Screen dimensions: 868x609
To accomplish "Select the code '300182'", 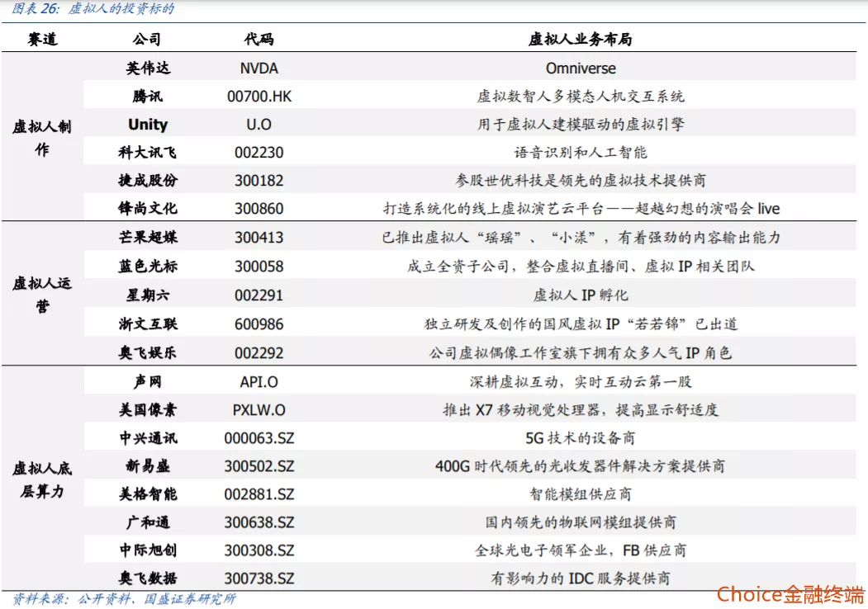I will click(259, 181).
